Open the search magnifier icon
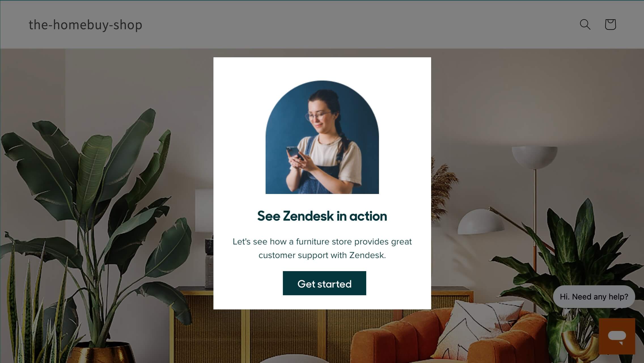 click(585, 24)
